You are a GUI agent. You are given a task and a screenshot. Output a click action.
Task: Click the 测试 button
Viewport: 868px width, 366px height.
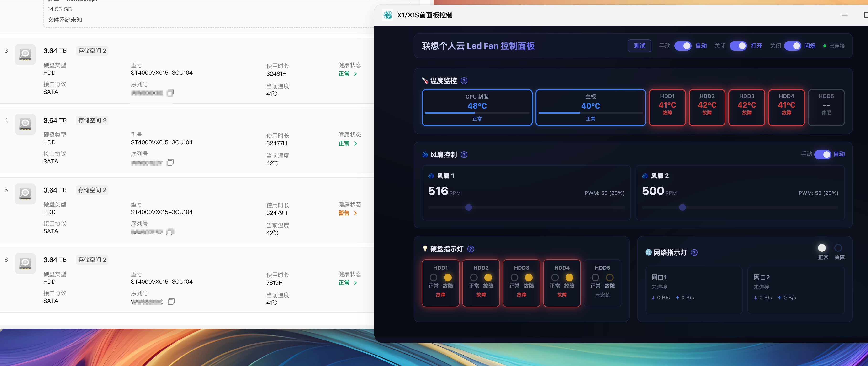click(x=639, y=46)
